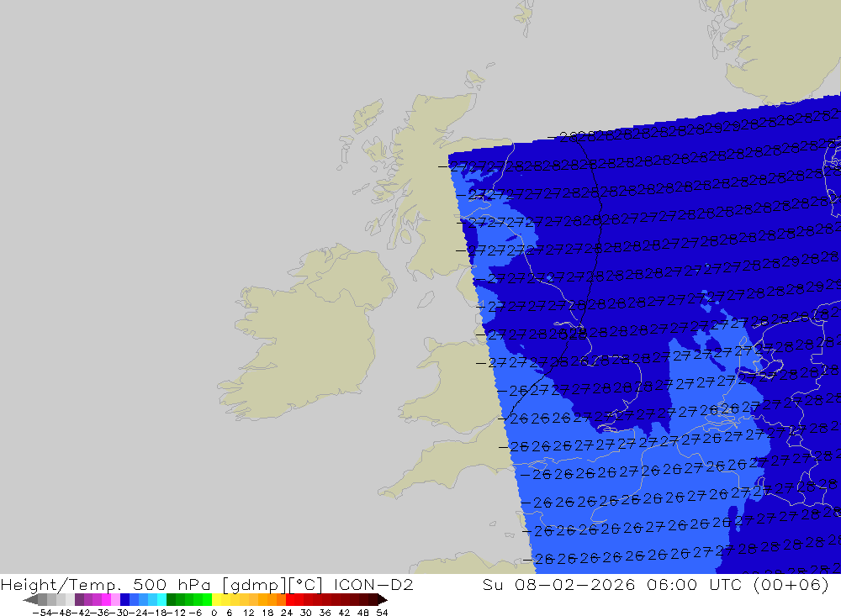The width and height of the screenshot is (841, 616).
Task: Click the dark purple -42 legend swatch
Action: (x=79, y=600)
